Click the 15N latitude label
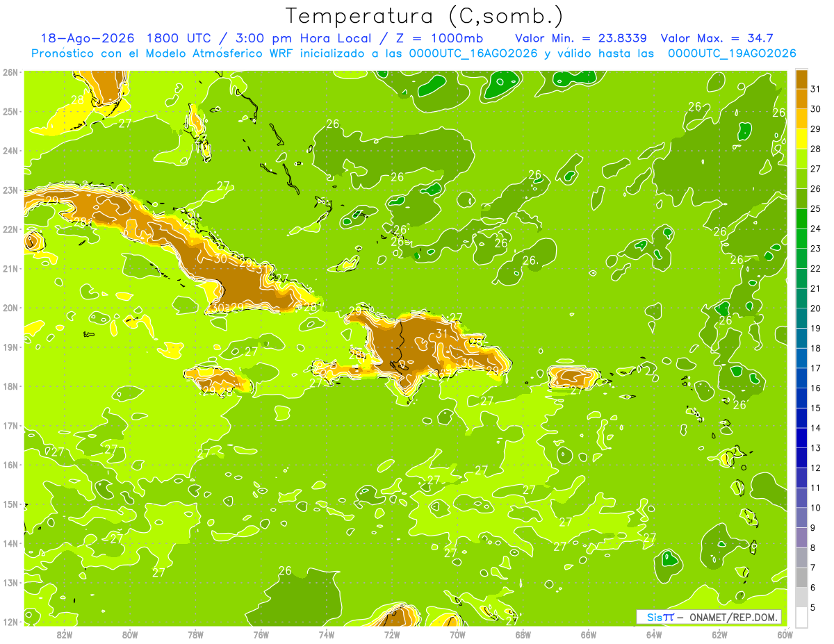The image size is (834, 644). pyautogui.click(x=10, y=504)
